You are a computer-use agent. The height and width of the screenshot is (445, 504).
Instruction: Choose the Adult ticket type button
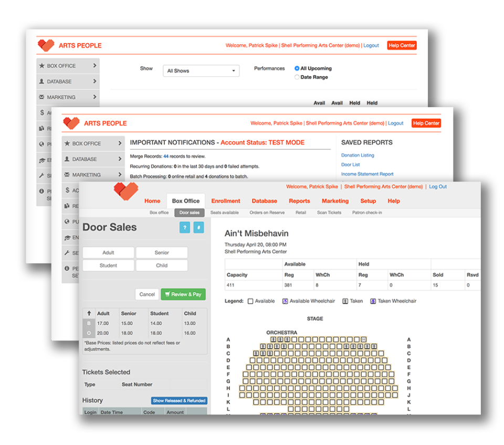tap(108, 253)
